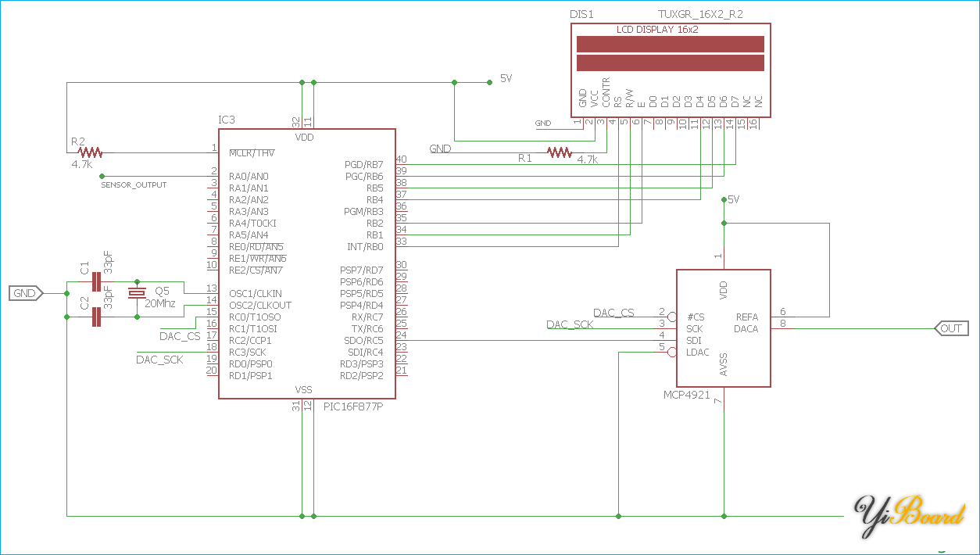
Task: Select the LCD DISPLAY 16x2 component
Action: pos(670,53)
